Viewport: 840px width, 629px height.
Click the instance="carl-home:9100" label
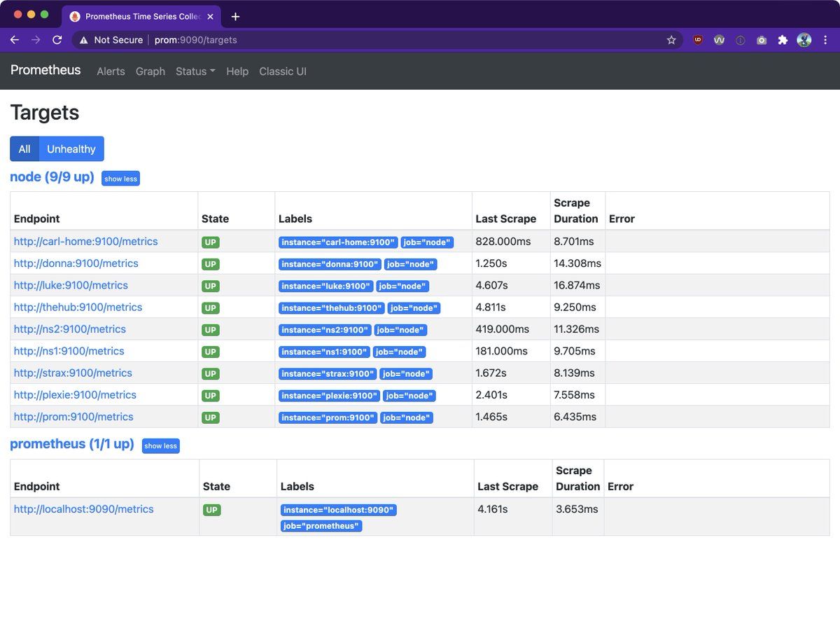click(x=338, y=242)
